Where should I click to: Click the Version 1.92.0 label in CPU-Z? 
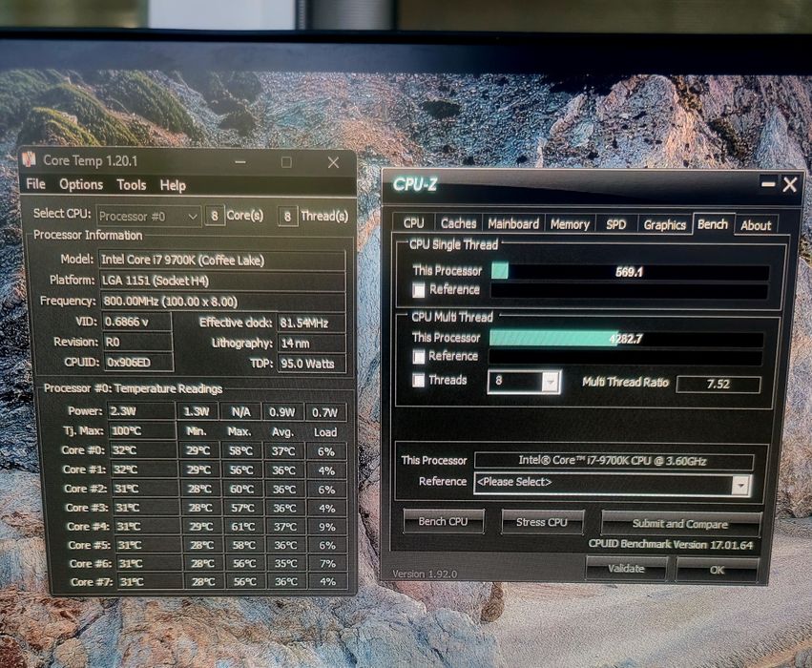click(x=425, y=574)
